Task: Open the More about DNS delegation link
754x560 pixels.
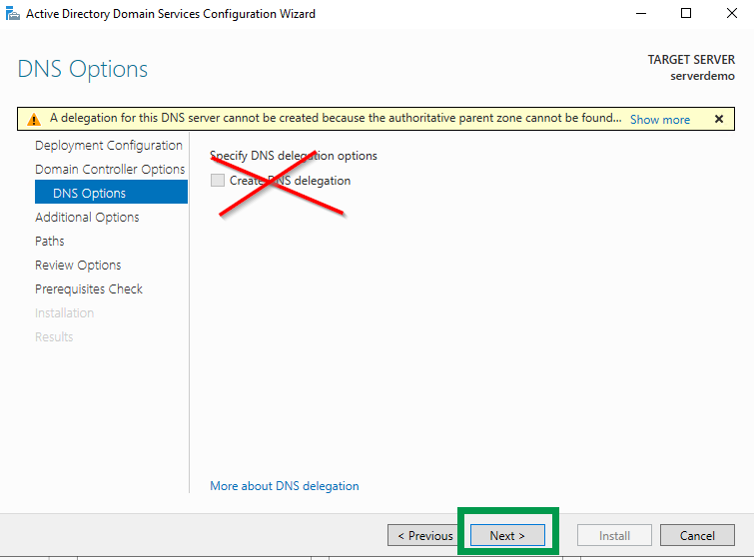Action: 284,486
